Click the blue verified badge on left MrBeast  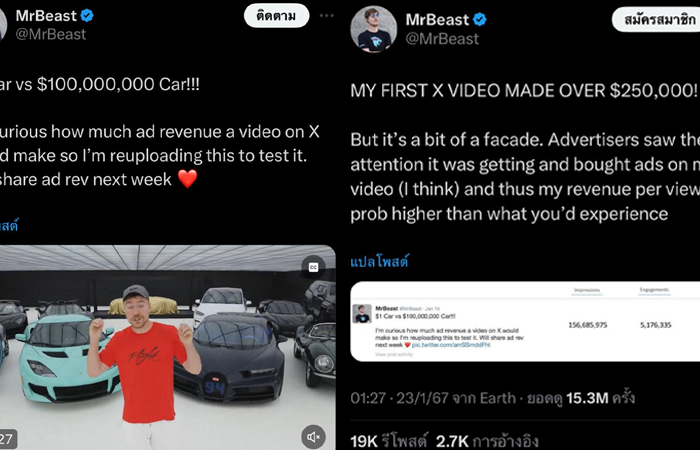(x=87, y=16)
